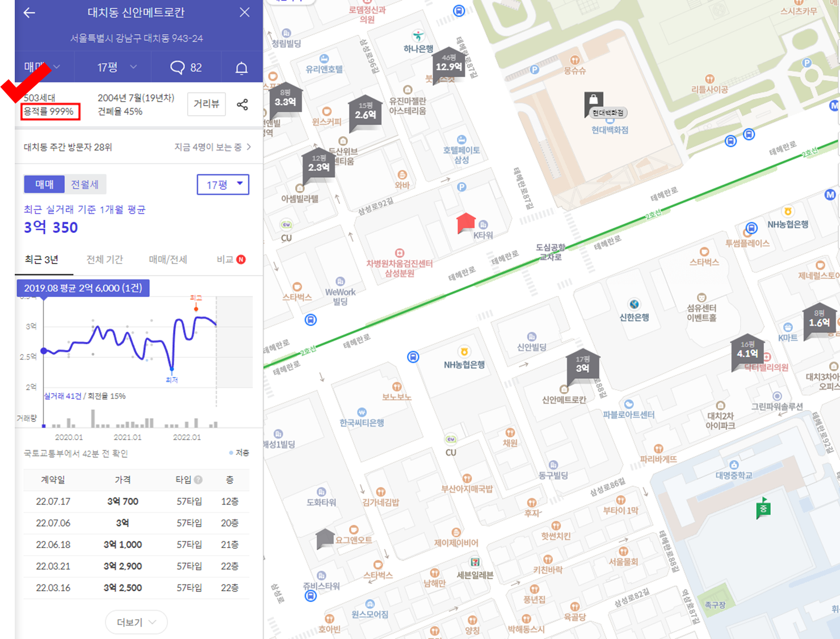Open the 17평 dropdown in the top bar

(x=117, y=68)
